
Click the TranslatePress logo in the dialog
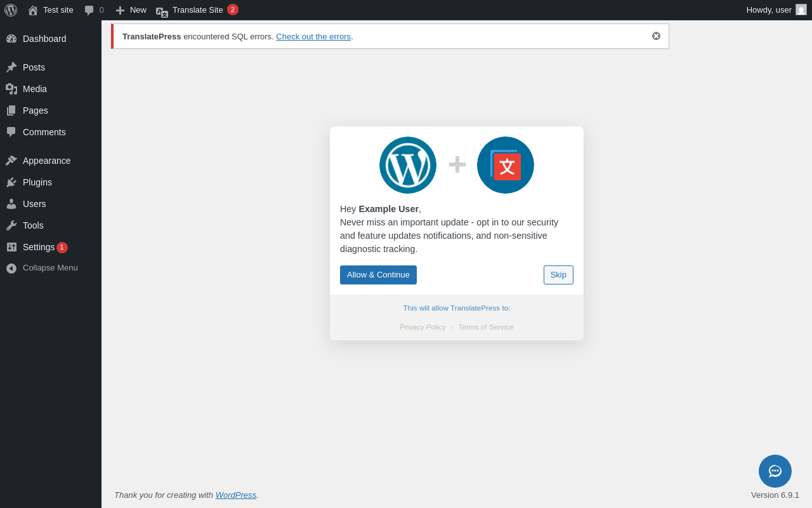pos(506,165)
